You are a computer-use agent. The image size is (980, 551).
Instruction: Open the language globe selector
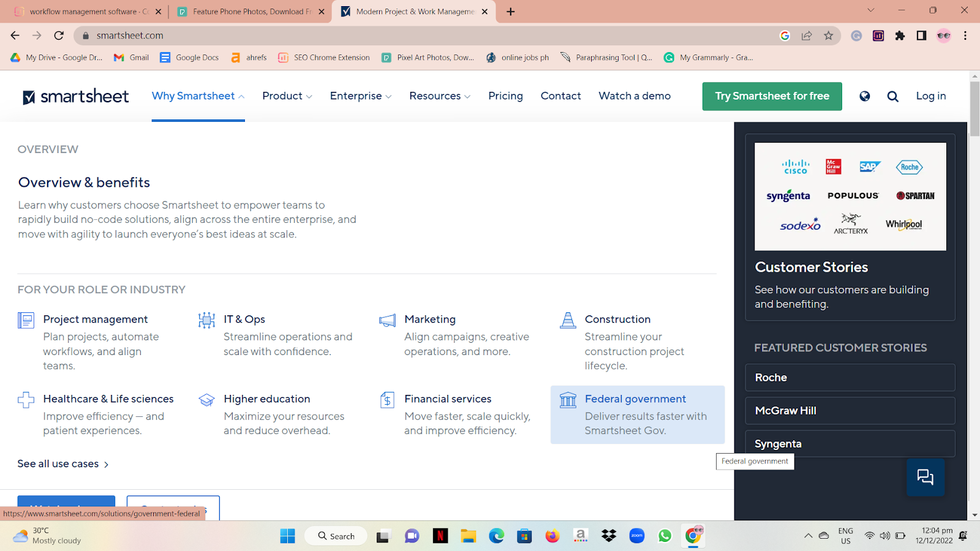click(865, 96)
